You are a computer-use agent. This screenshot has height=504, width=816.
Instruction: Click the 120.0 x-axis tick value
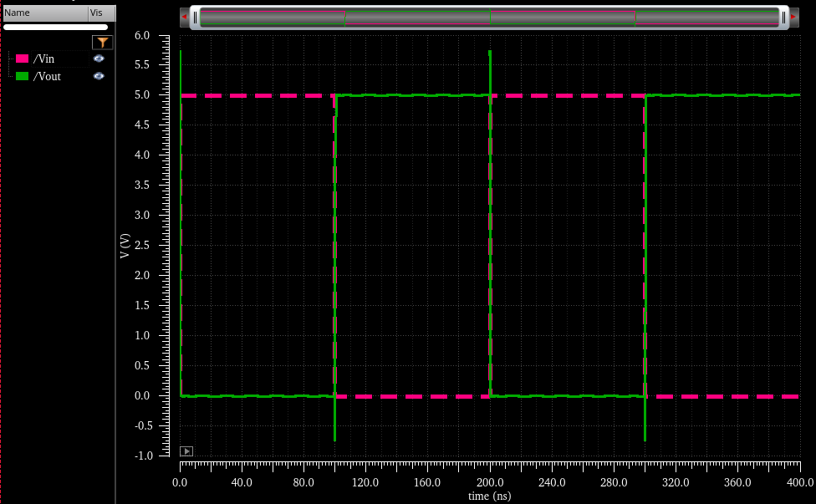(365, 482)
